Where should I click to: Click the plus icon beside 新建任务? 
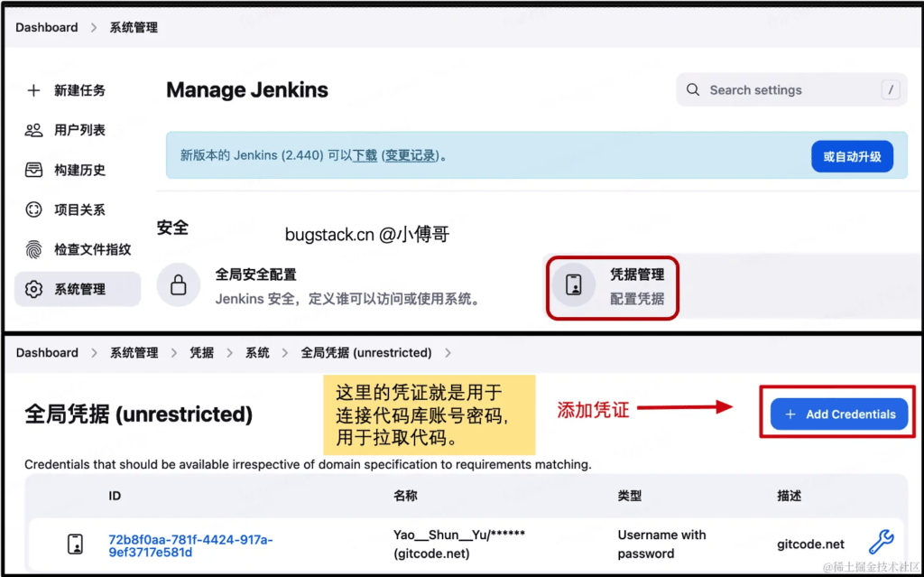point(33,90)
